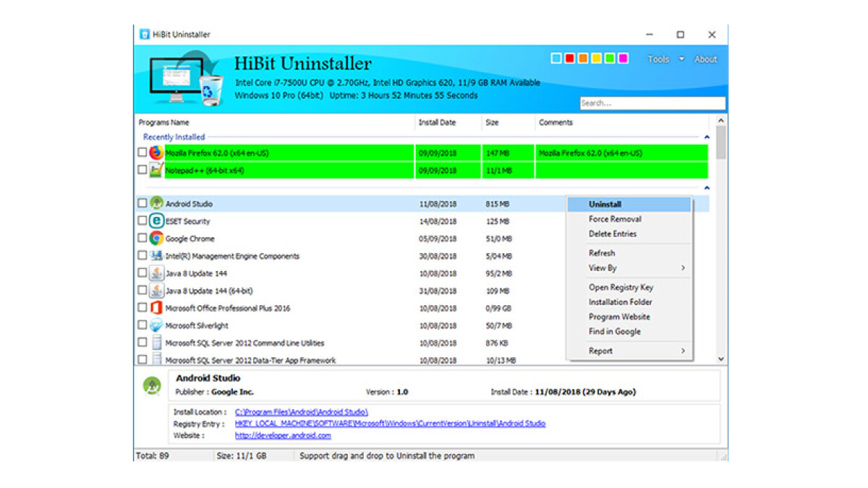This screenshot has width=868, height=488.
Task: Open the Tools dropdown menu
Action: [x=665, y=59]
